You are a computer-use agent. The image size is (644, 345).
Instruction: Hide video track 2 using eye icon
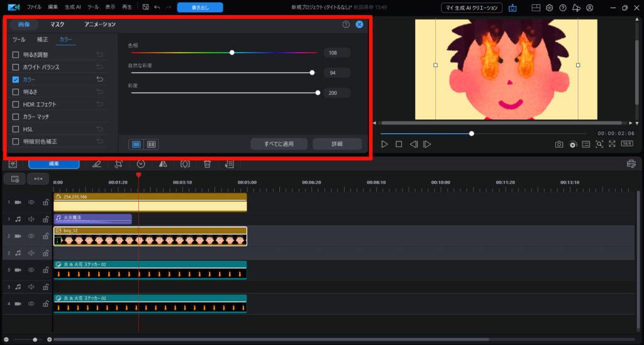(31, 236)
